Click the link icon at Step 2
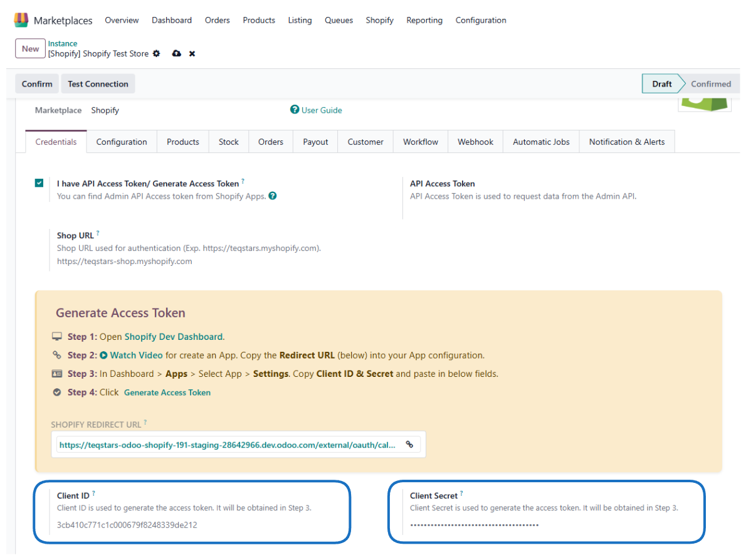The width and height of the screenshot is (746, 560). 57,355
